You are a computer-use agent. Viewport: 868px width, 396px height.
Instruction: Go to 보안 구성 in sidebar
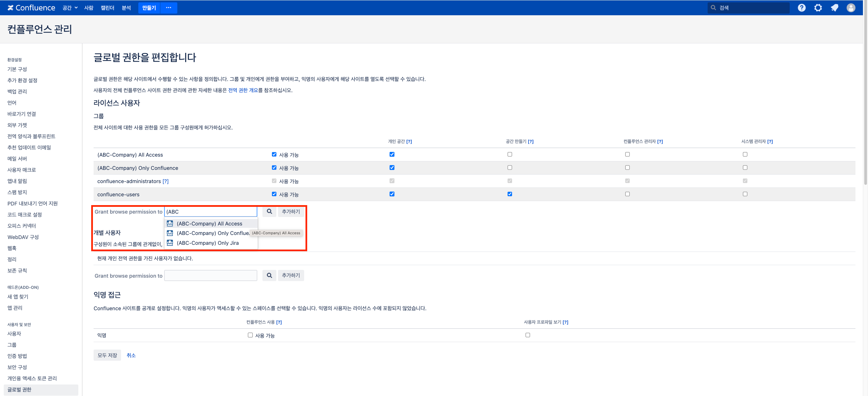point(17,367)
